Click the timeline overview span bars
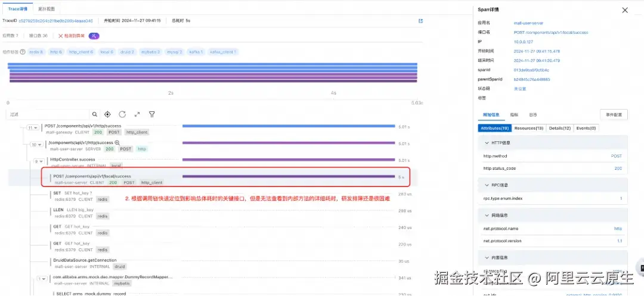 point(212,73)
